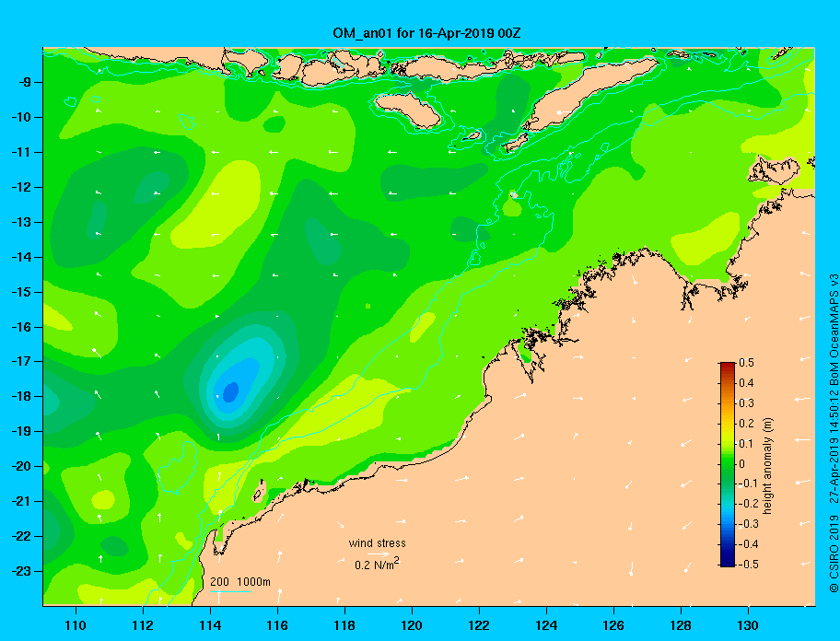840x641 pixels.
Task: Click the 0.5 value on color scale
Action: [x=746, y=363]
